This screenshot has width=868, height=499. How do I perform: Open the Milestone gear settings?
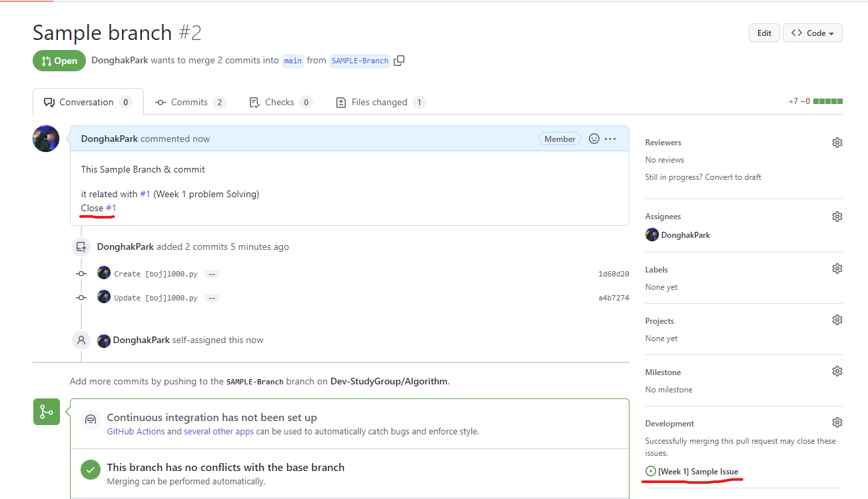tap(837, 371)
